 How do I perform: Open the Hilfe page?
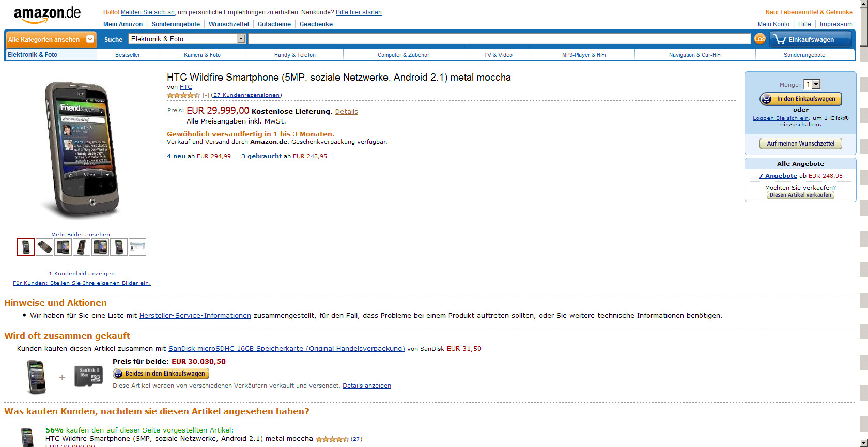coord(804,24)
